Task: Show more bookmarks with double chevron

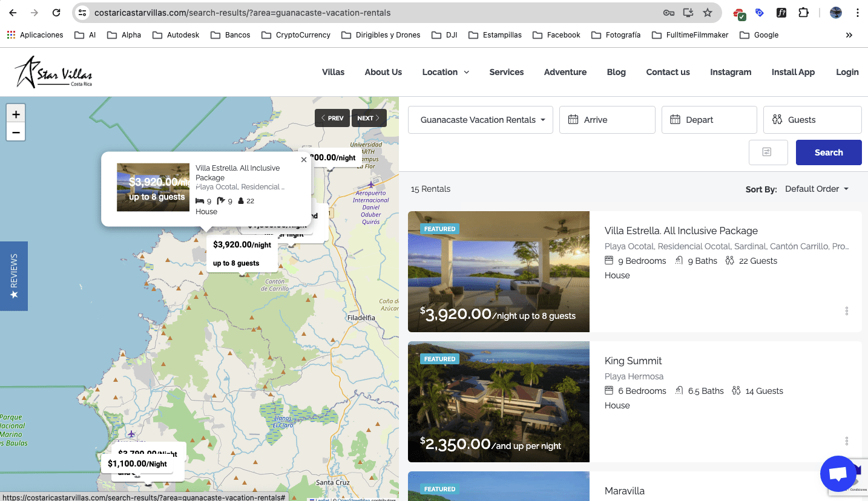Action: [849, 35]
